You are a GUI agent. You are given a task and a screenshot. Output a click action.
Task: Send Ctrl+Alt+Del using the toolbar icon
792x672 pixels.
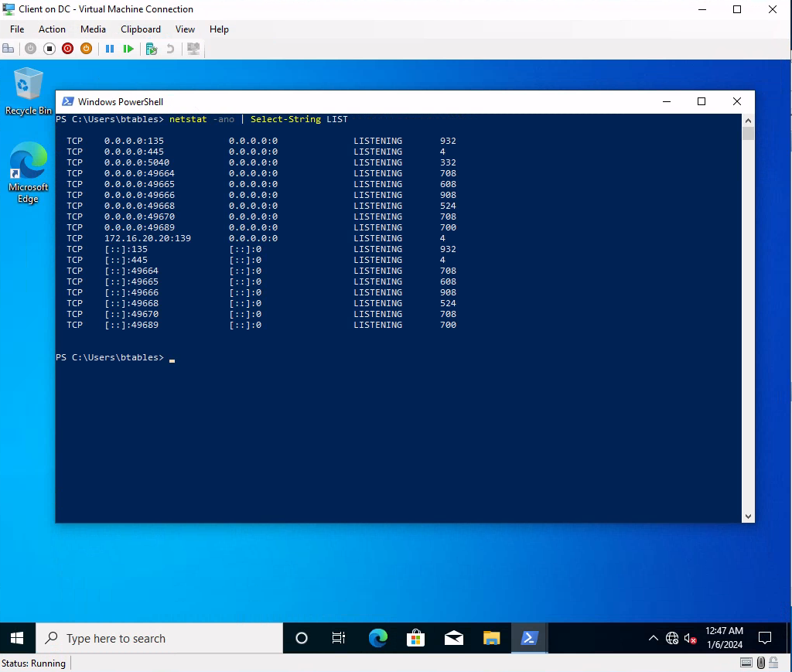pos(8,49)
